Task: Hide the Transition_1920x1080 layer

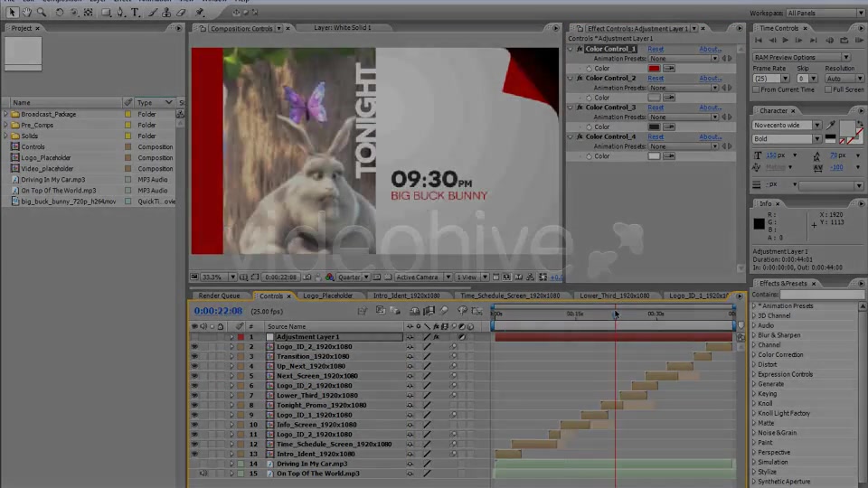Action: coord(194,357)
